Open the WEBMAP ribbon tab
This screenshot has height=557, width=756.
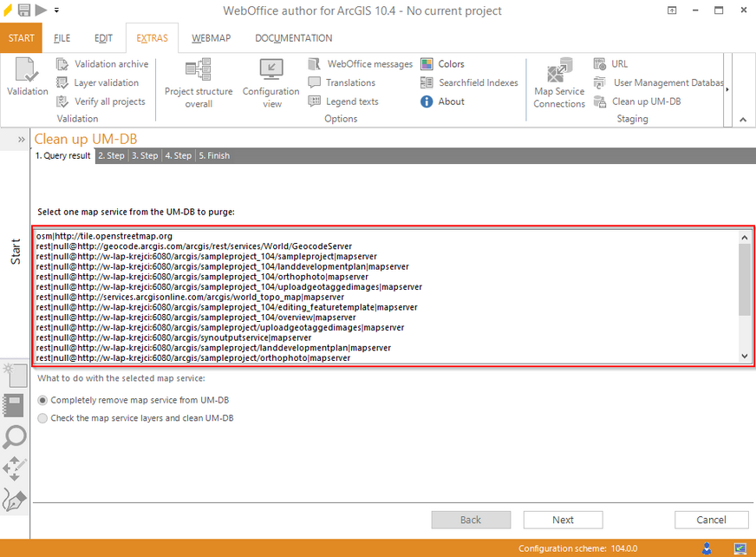[x=212, y=38]
